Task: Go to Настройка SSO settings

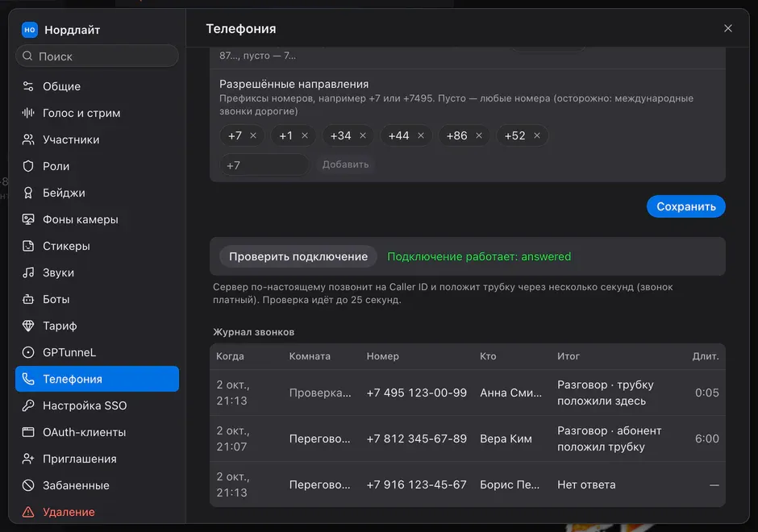Action: click(x=97, y=405)
